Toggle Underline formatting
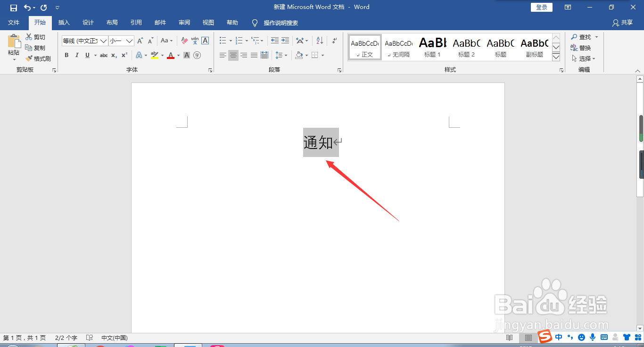The image size is (644, 347). (87, 55)
